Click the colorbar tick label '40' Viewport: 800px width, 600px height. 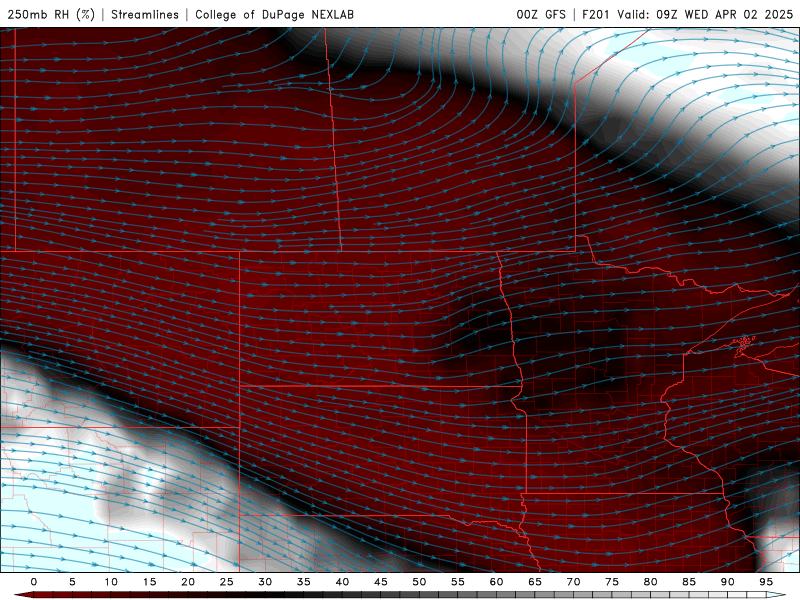342,582
